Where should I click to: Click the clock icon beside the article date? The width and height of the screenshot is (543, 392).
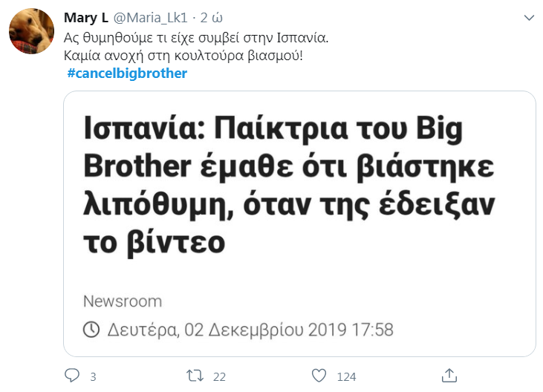coord(91,329)
